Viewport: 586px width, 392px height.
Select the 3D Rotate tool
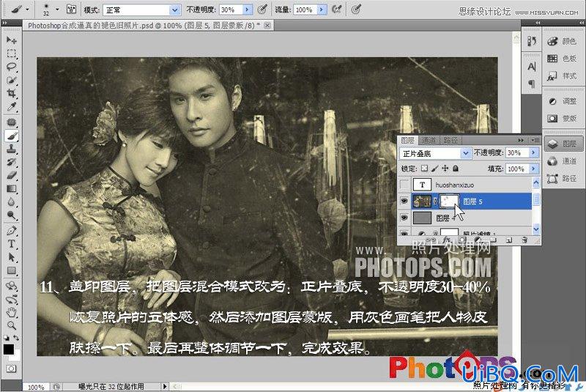click(12, 286)
